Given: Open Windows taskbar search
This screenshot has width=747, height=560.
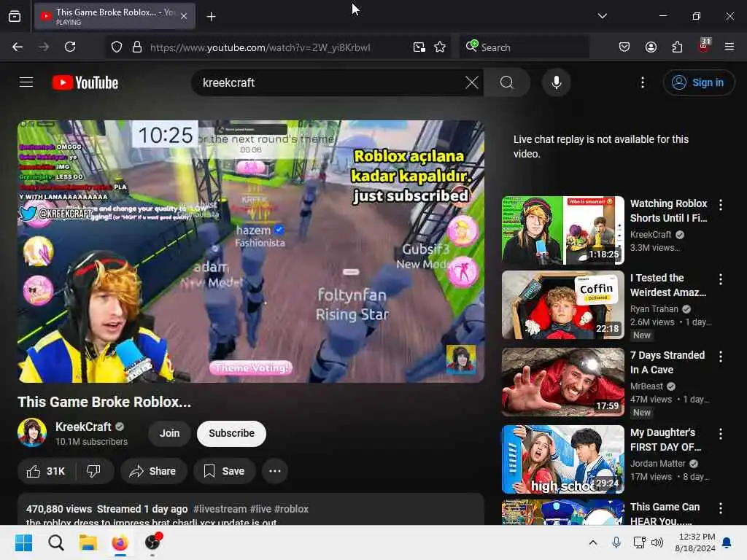Looking at the screenshot, I should coord(55,542).
